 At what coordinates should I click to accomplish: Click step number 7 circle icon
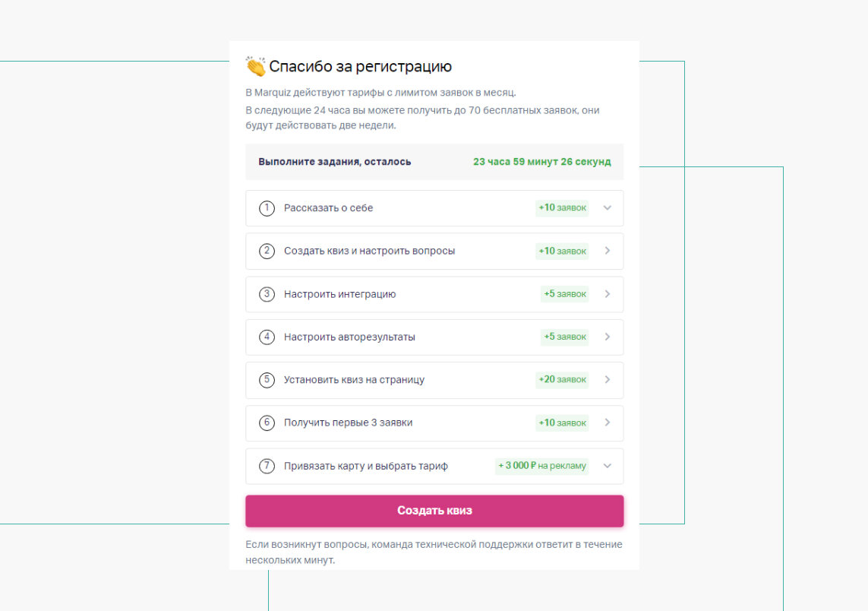click(x=267, y=466)
